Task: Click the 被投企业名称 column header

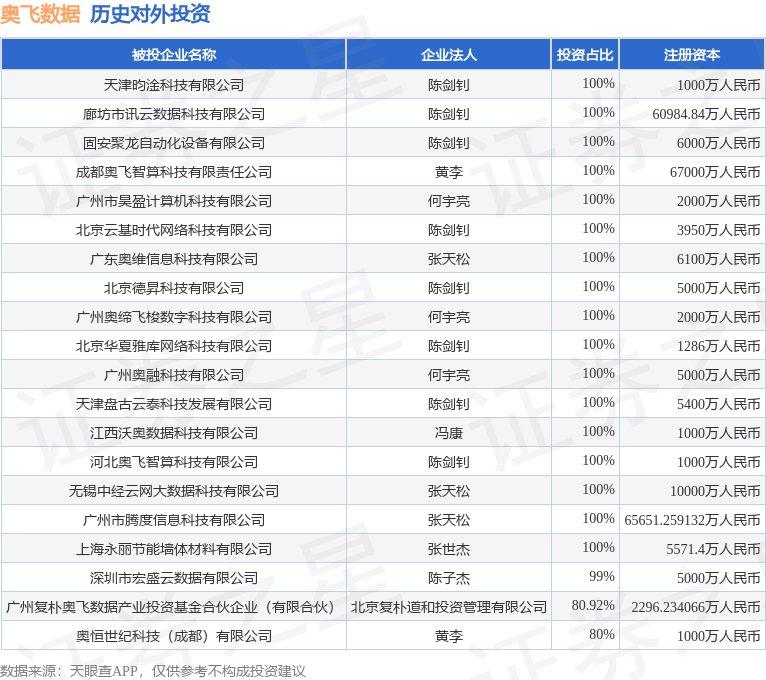Action: (x=174, y=55)
